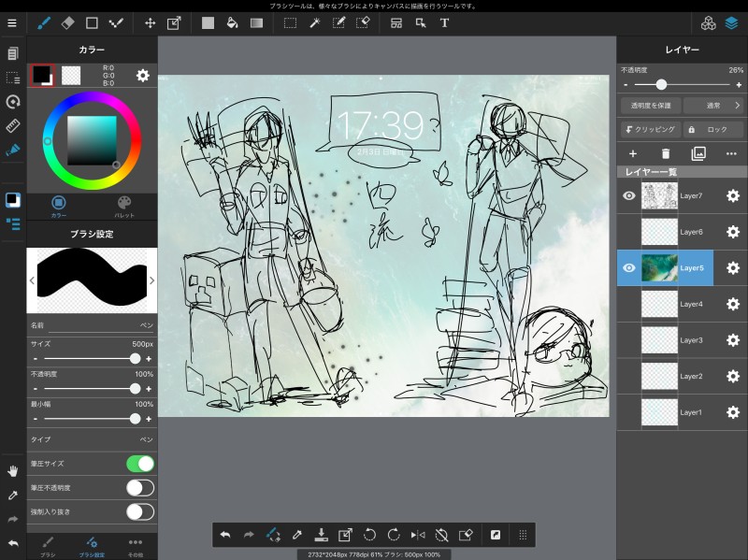
Task: Open layer more options (three dots)
Action: [731, 153]
